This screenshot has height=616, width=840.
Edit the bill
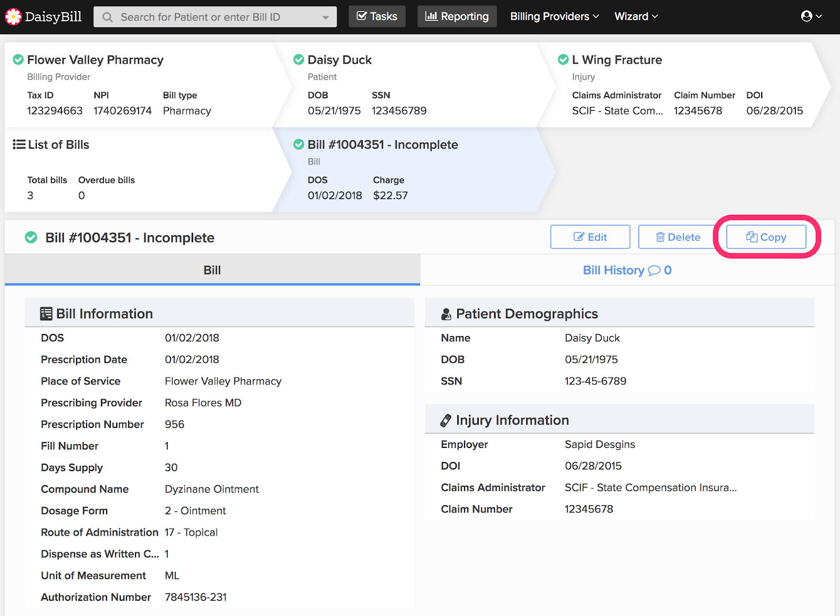(x=590, y=237)
